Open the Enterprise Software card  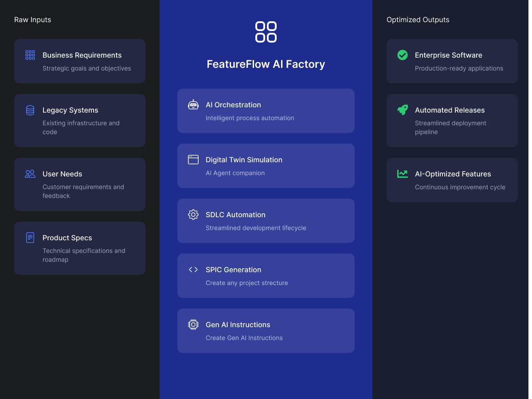pyautogui.click(x=452, y=61)
